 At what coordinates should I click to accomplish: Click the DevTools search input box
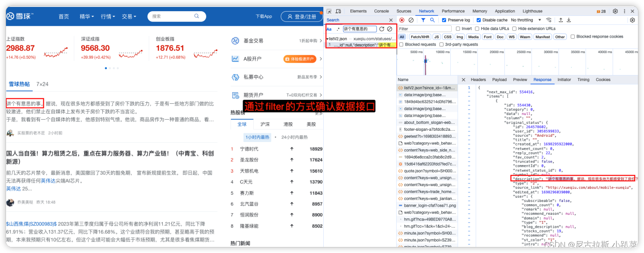(x=359, y=29)
